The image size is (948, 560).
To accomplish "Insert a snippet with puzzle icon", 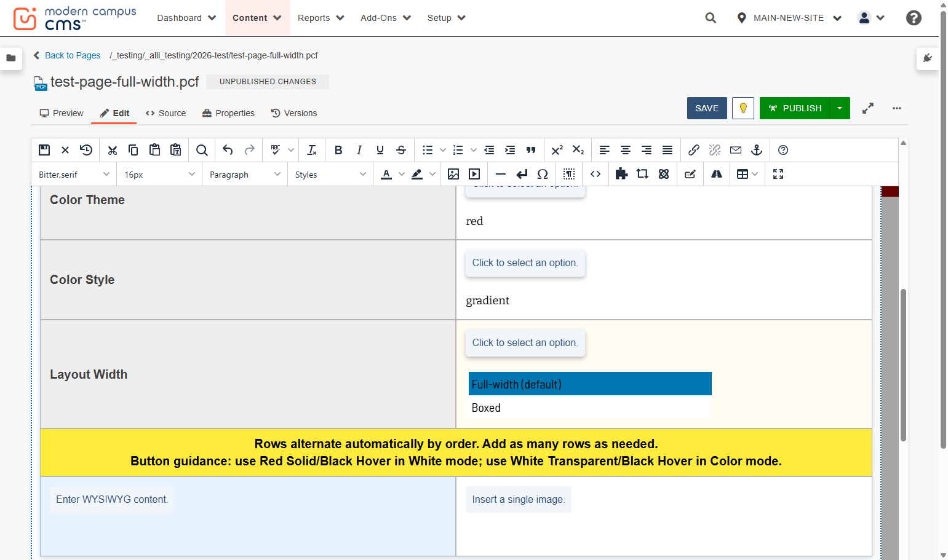I will [621, 174].
